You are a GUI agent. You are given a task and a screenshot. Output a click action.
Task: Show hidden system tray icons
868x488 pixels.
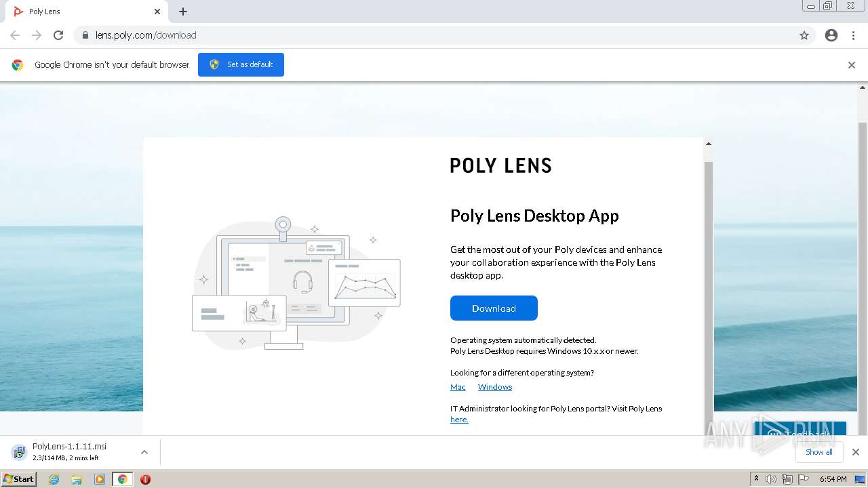click(756, 479)
